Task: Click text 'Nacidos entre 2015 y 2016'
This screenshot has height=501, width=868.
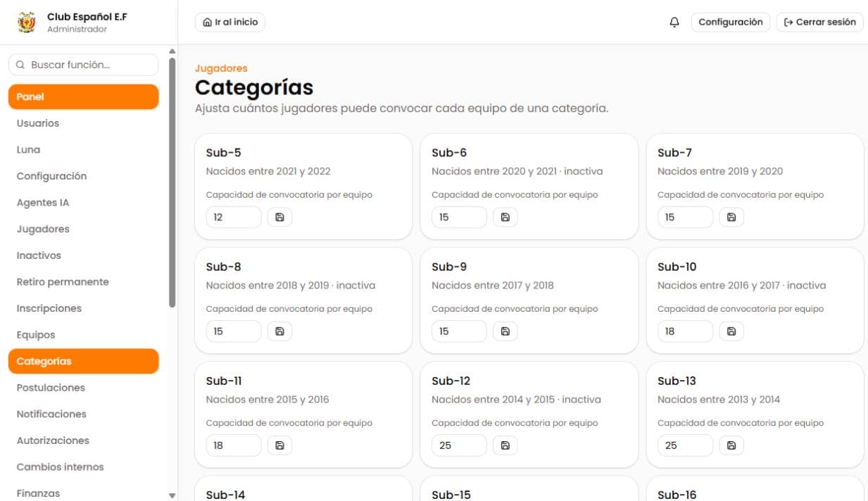Action: click(x=268, y=399)
